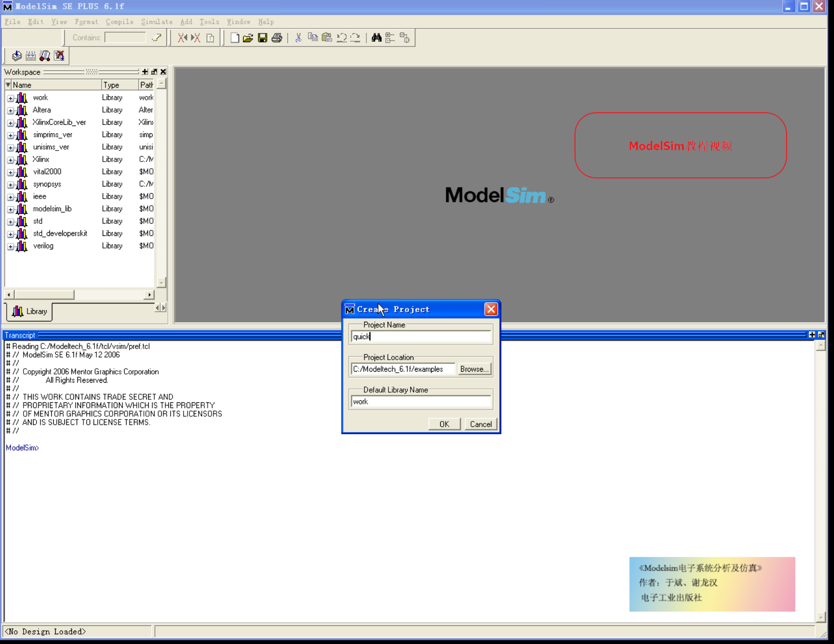
Task: Expand the vital2000 library
Action: coord(11,172)
